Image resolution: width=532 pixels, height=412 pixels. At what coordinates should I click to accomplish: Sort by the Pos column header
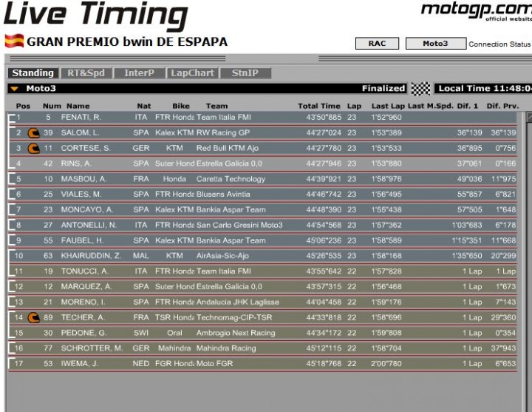23,106
